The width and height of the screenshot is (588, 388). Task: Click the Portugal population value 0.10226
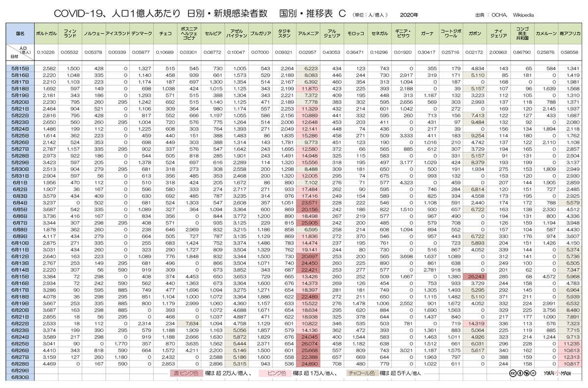46,52
